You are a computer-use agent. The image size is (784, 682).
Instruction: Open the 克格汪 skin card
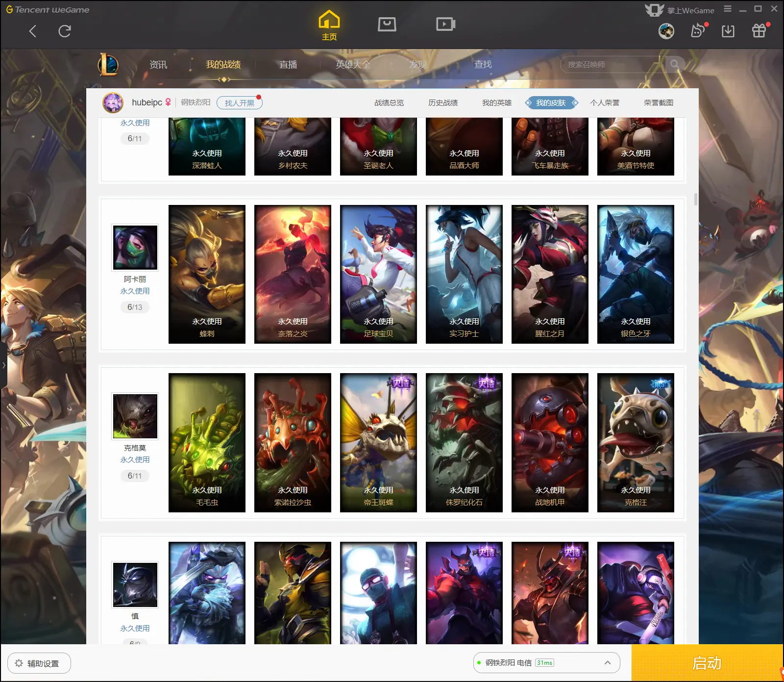coord(636,443)
